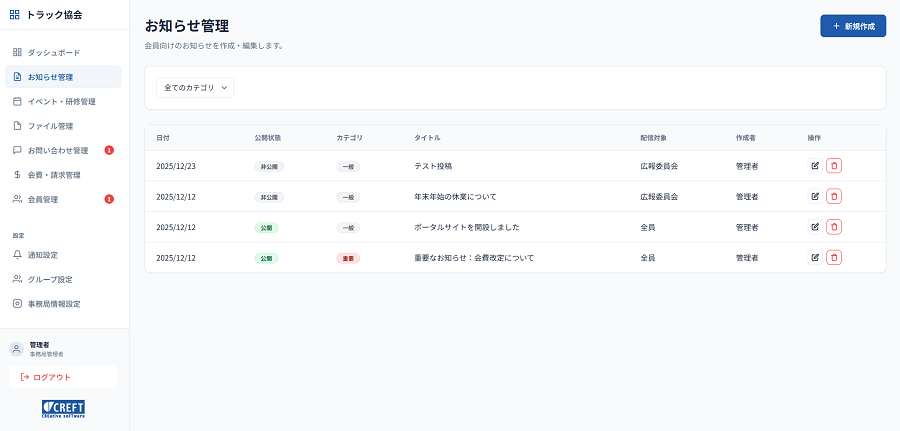Delete the 年末年始の休業について announcement
The image size is (900, 431).
click(834, 197)
